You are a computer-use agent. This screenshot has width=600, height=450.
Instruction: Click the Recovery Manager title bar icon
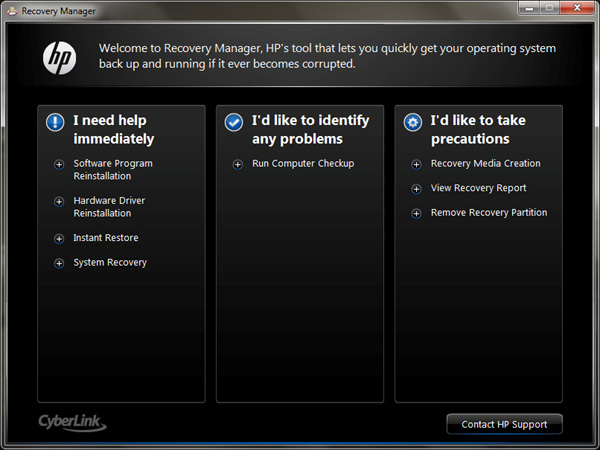pyautogui.click(x=12, y=11)
